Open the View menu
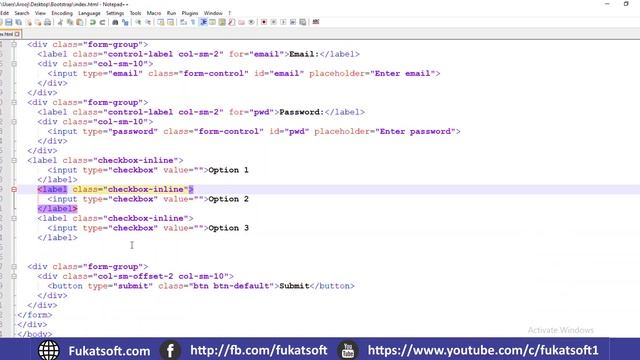This screenshot has width=640, height=360. coord(40,13)
